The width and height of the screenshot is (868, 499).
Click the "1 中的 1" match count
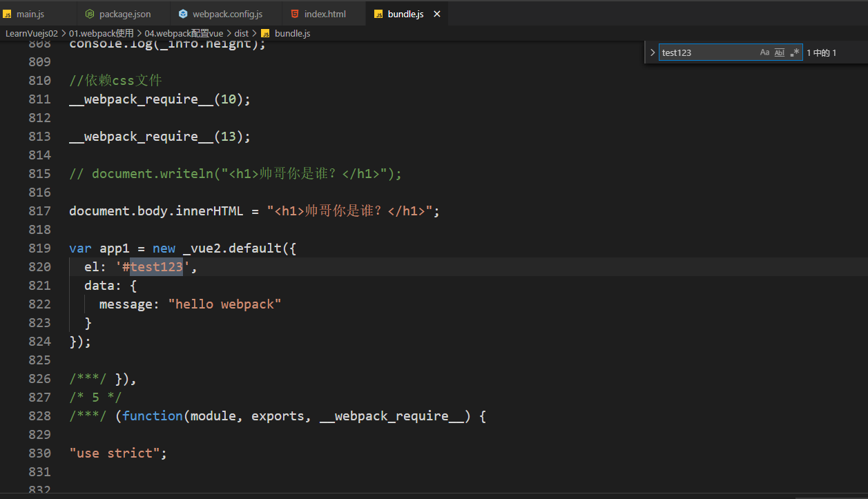pos(821,53)
